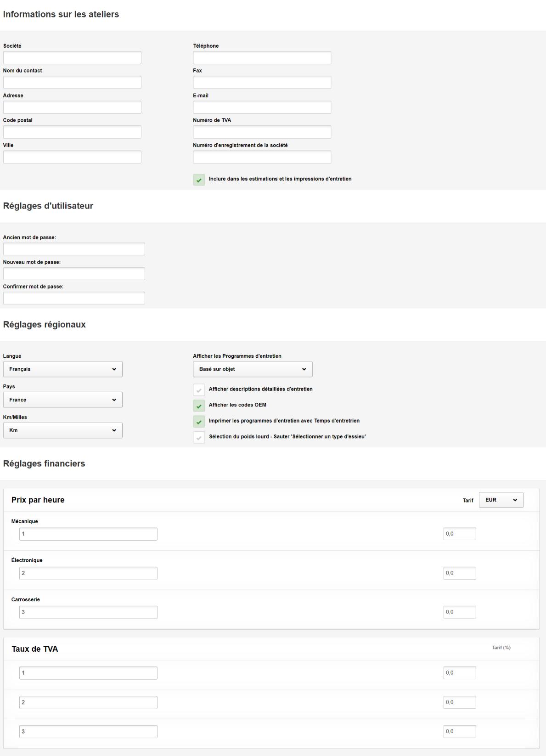Click the Mécanique hourly price value field

460,534
